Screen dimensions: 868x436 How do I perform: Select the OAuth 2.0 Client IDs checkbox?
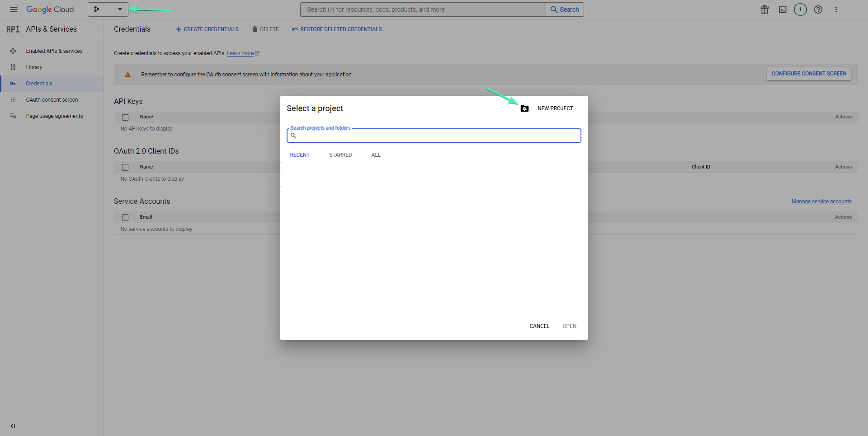click(x=125, y=167)
